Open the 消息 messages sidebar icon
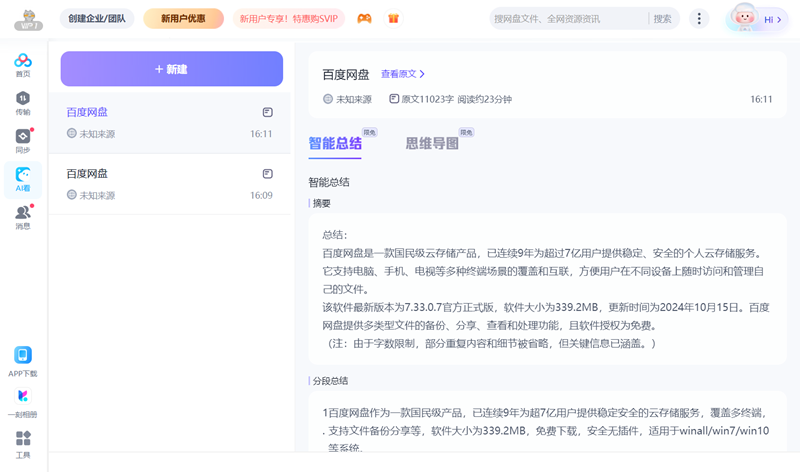 click(x=22, y=217)
